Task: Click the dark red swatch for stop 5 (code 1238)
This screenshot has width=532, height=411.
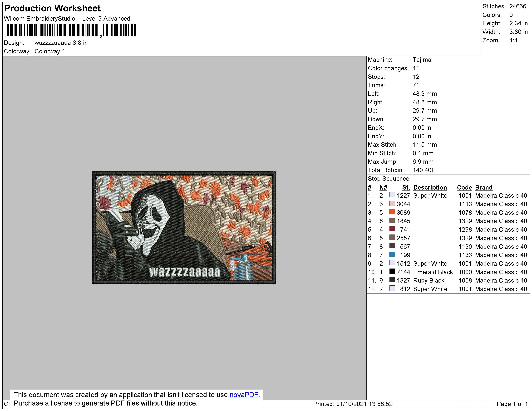Action: (x=392, y=229)
